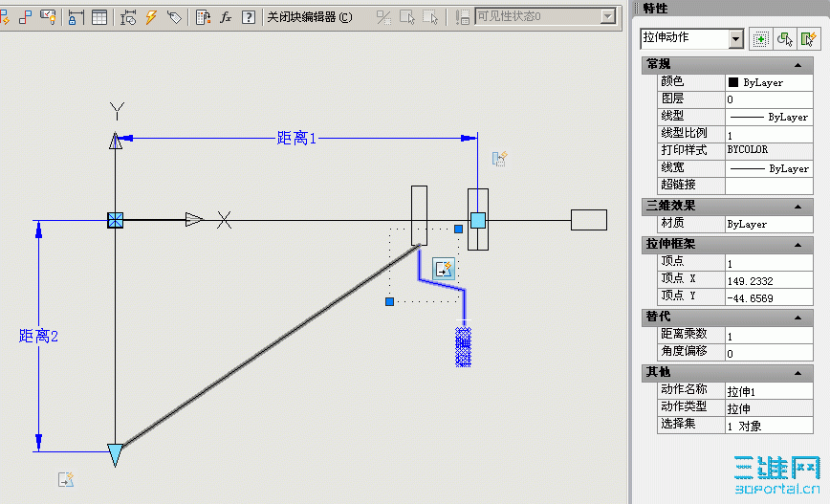Toggle the PICKADD lightning icon in 特性 panel
Image resolution: width=830 pixels, height=504 pixels.
coord(808,39)
